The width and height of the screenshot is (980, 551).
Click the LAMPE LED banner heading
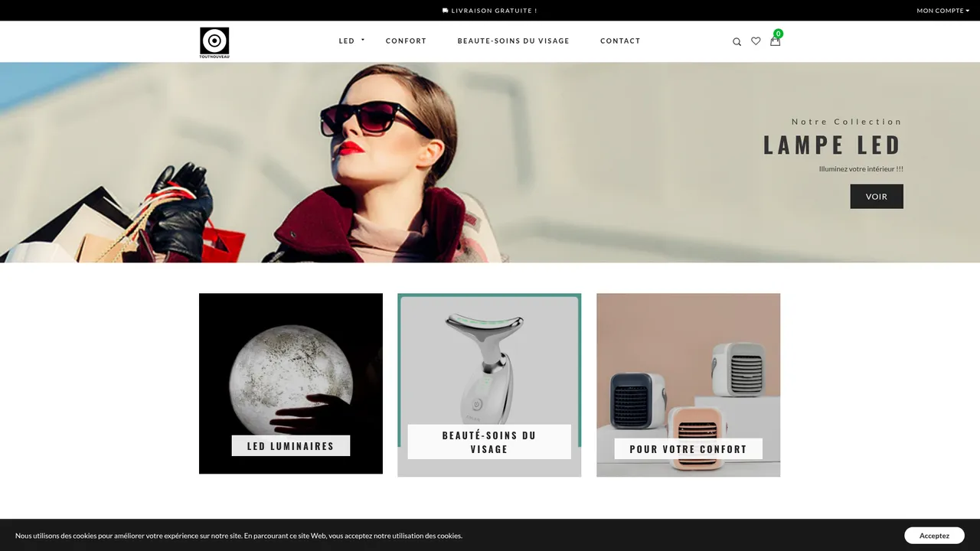tap(832, 145)
